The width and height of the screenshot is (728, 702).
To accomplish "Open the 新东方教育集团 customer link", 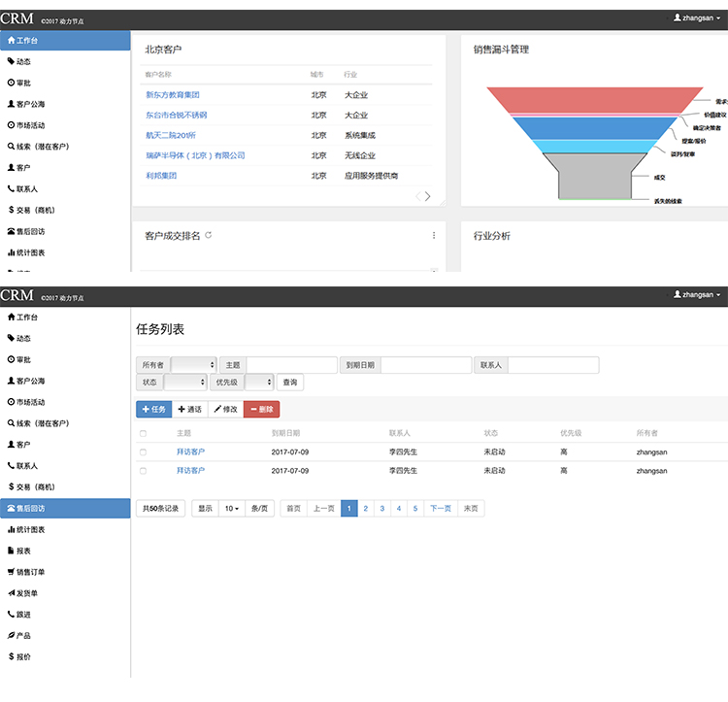I will click(x=173, y=95).
